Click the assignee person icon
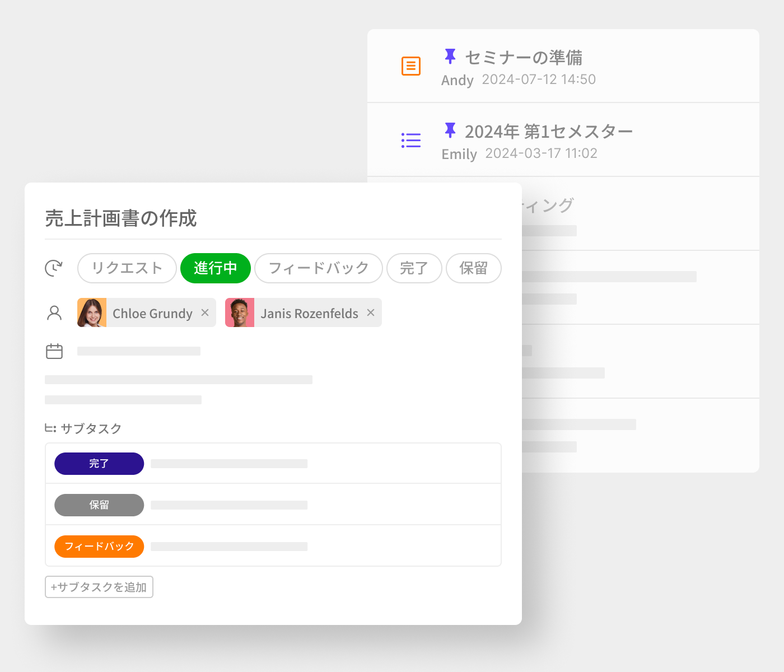 [x=54, y=313]
